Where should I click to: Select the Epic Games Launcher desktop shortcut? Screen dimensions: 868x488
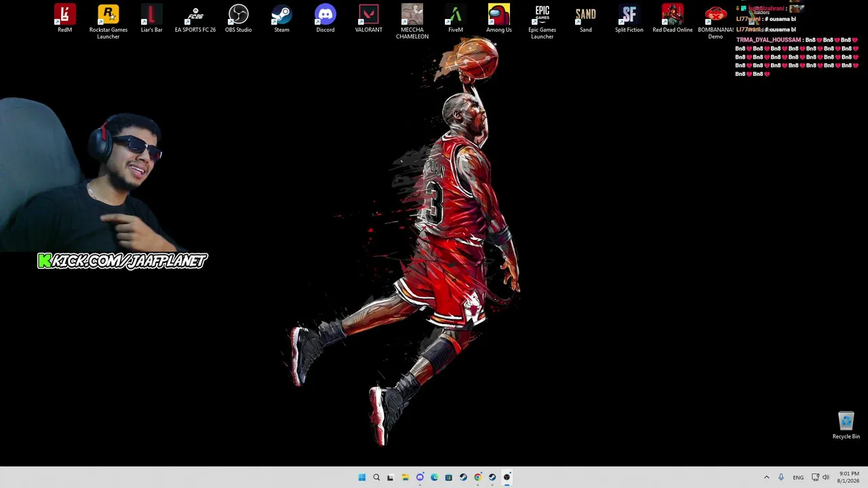click(542, 22)
